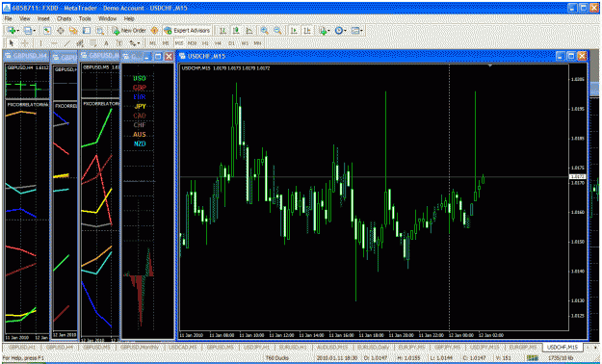602x364 pixels.
Task: Open the File menu
Action: 8,18
